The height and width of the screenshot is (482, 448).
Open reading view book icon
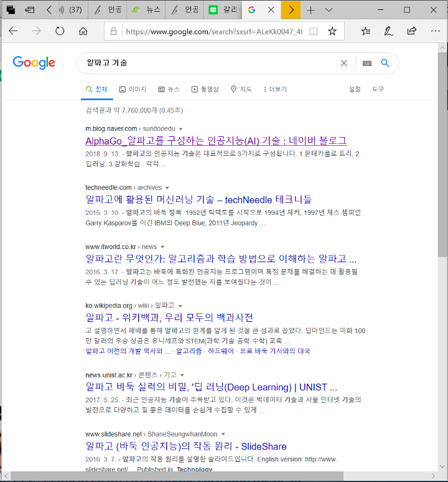coord(314,31)
